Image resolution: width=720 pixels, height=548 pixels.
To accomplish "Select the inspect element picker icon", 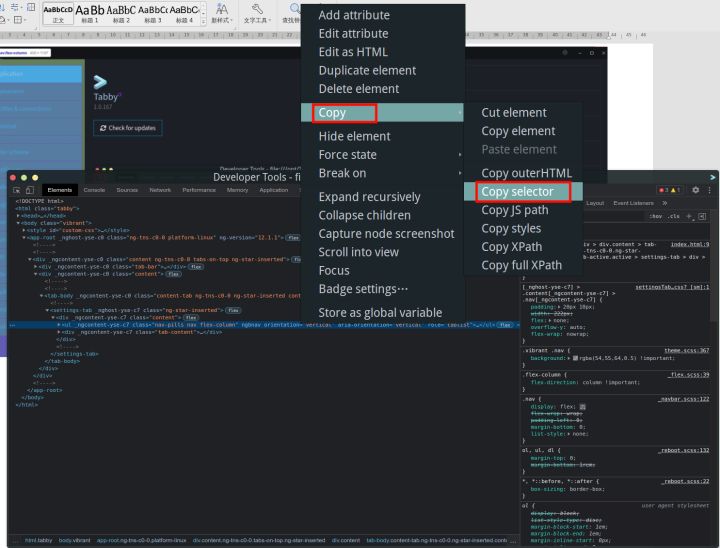I will click(17, 190).
